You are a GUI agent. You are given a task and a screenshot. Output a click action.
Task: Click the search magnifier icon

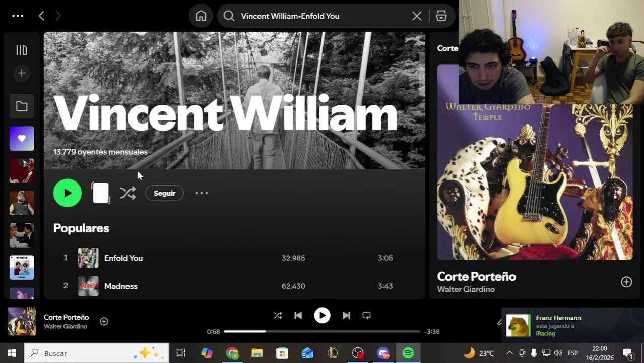[229, 16]
